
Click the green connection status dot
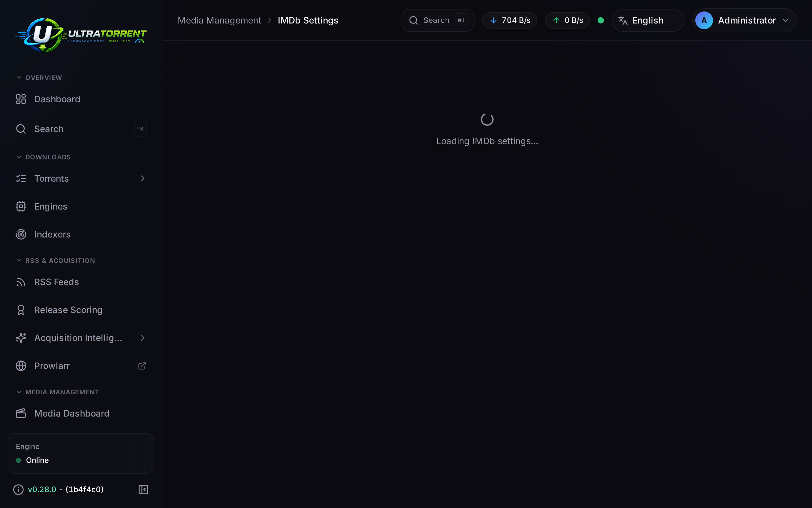tap(601, 21)
